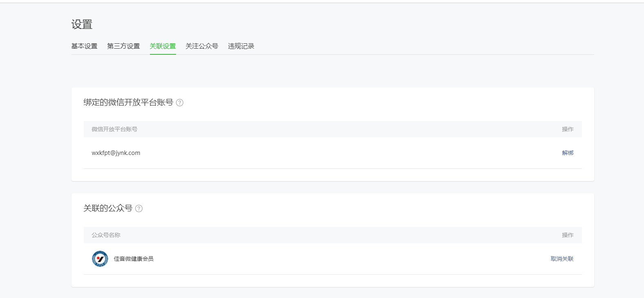Click the 设置 page title
This screenshot has height=298, width=644.
click(x=82, y=25)
